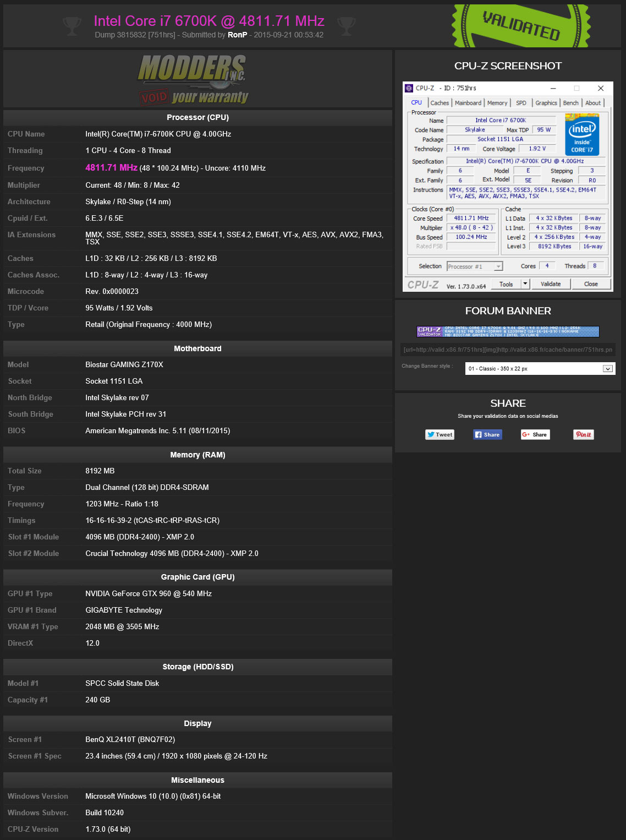The height and width of the screenshot is (840, 626).
Task: Click the left trophy icon beside title
Action: (x=72, y=26)
